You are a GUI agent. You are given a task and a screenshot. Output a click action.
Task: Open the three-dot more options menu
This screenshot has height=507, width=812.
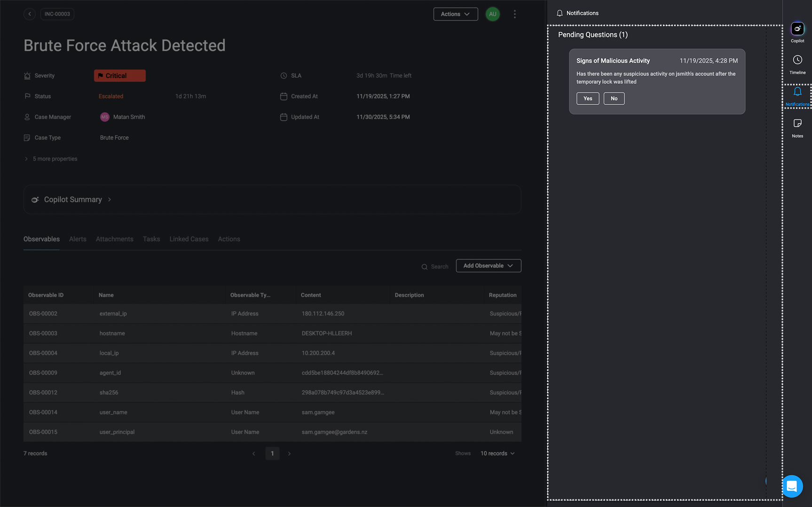[x=514, y=14]
